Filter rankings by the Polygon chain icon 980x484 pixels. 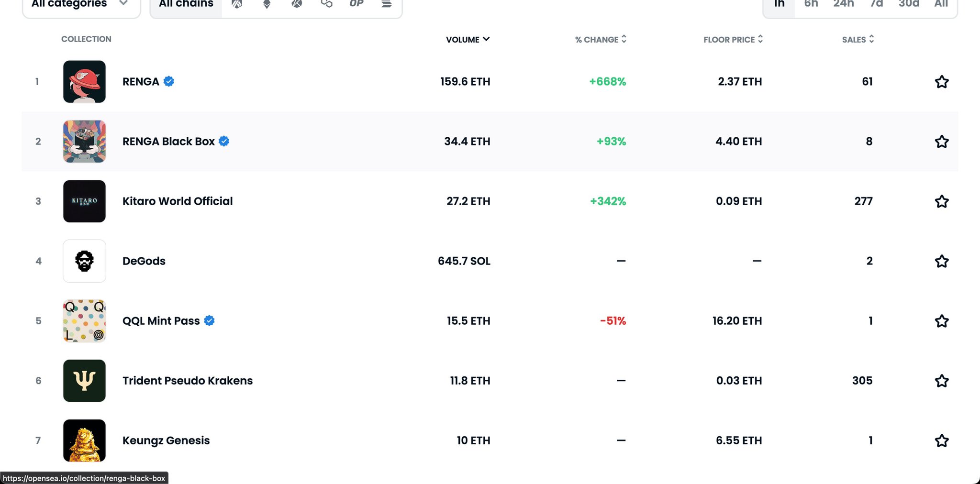tap(327, 4)
